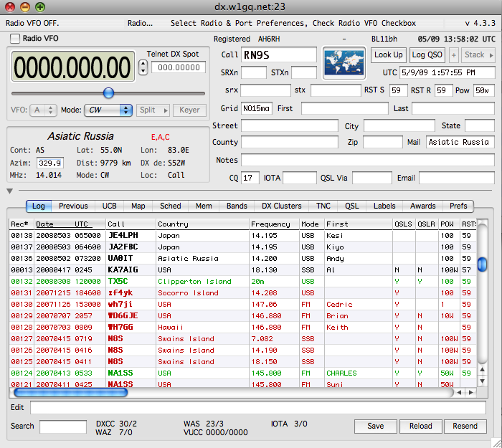This screenshot has height=448, width=502.
Task: Open the TNC tab
Action: [323, 206]
